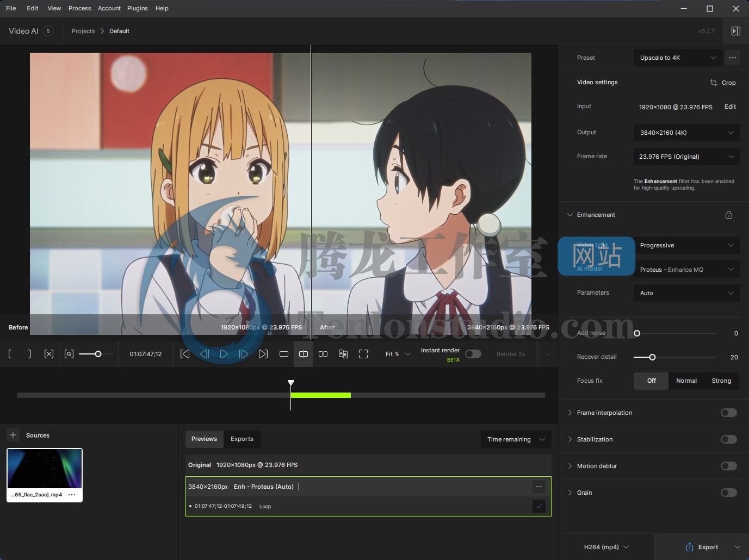Viewport: 749px width, 560px height.
Task: Open the Parameters Auto dropdown
Action: [x=686, y=293]
